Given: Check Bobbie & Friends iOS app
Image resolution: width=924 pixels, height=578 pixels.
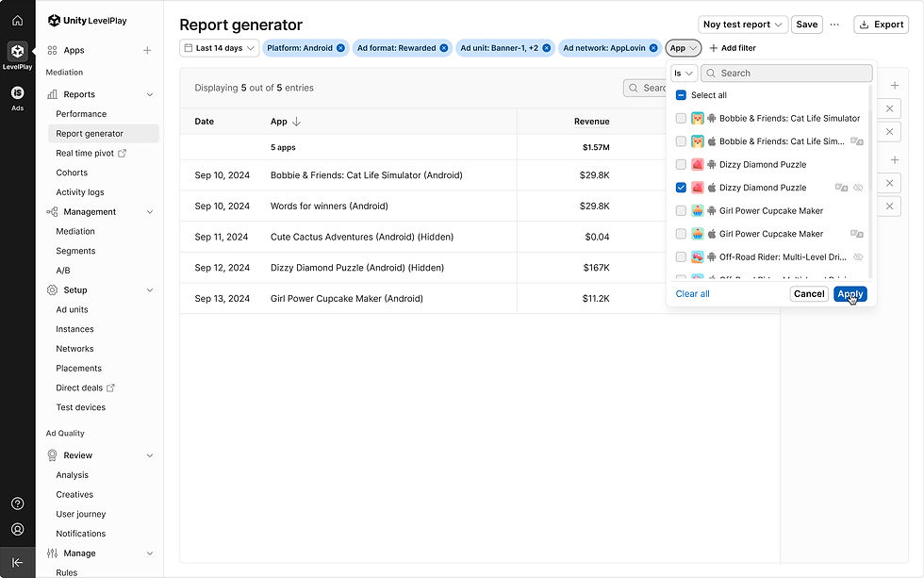Looking at the screenshot, I should (681, 141).
